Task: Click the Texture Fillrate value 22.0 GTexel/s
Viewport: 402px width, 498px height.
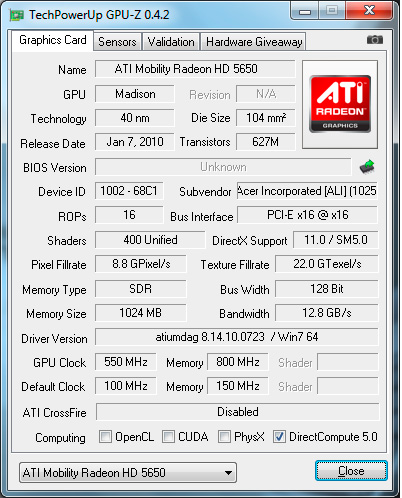Action: [x=327, y=264]
